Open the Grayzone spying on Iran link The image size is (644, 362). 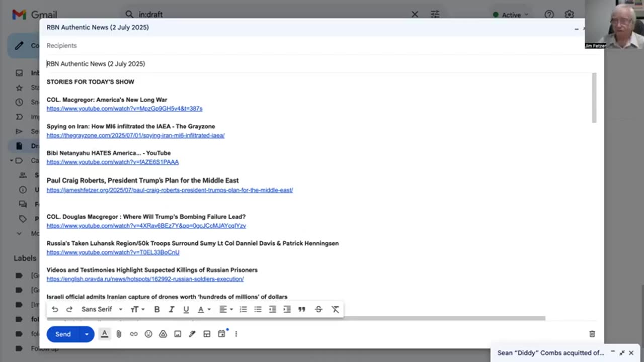135,135
